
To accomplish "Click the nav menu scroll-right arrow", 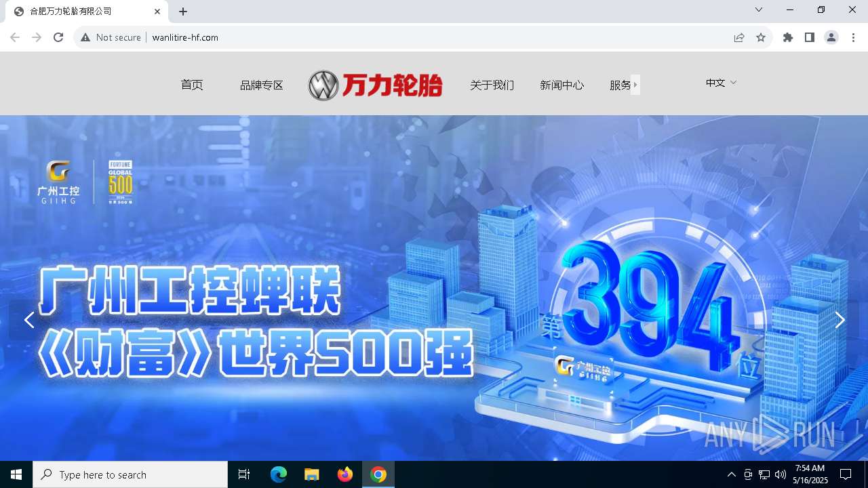I will pos(635,85).
